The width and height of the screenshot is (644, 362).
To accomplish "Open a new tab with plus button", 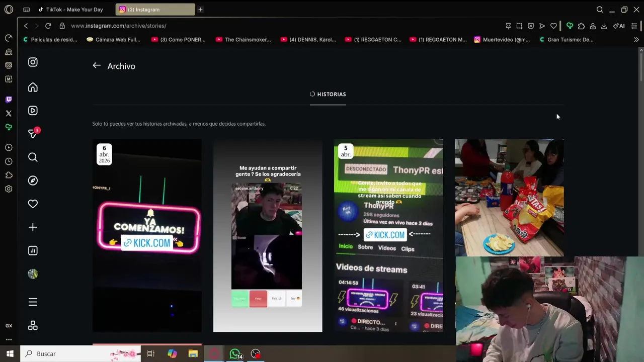I will click(200, 10).
